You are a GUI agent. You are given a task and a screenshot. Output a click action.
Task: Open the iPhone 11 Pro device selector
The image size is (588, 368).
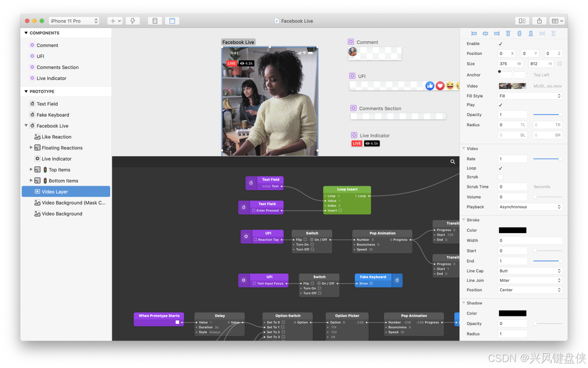click(74, 21)
